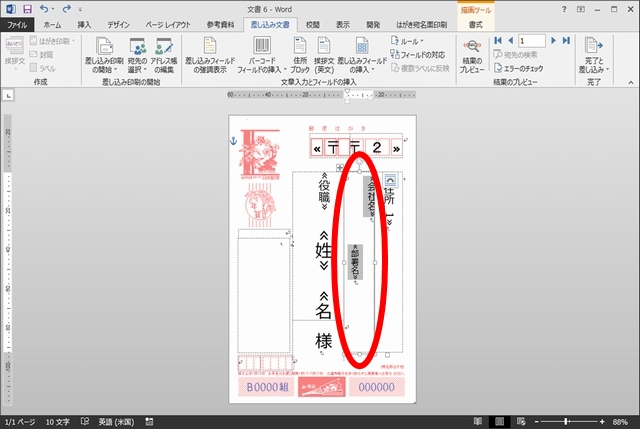The image size is (640, 429).
Task: Open 完了と差し込み dropdown
Action: coord(593,56)
